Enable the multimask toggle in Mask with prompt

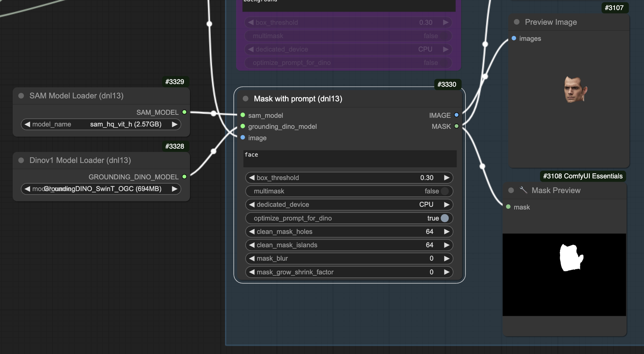tap(445, 191)
